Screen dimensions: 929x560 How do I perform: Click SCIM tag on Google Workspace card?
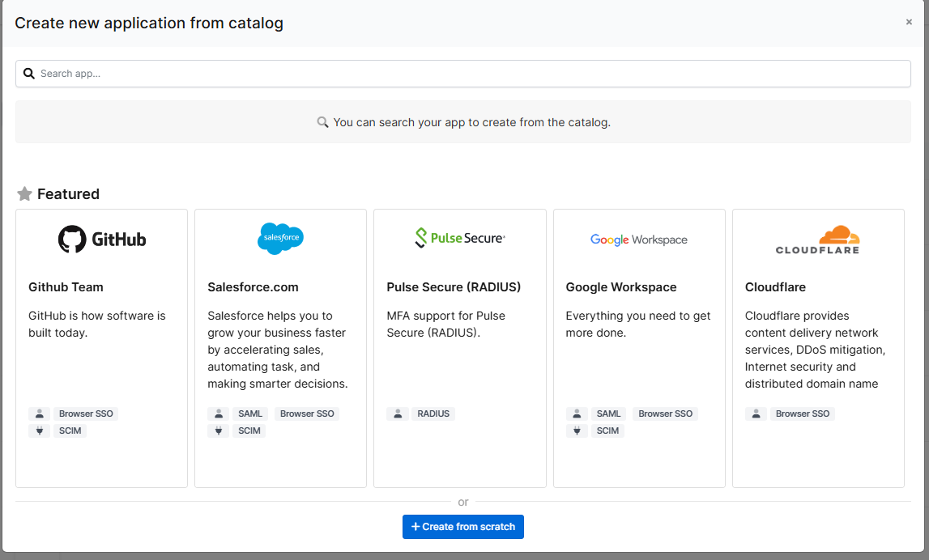tap(608, 431)
